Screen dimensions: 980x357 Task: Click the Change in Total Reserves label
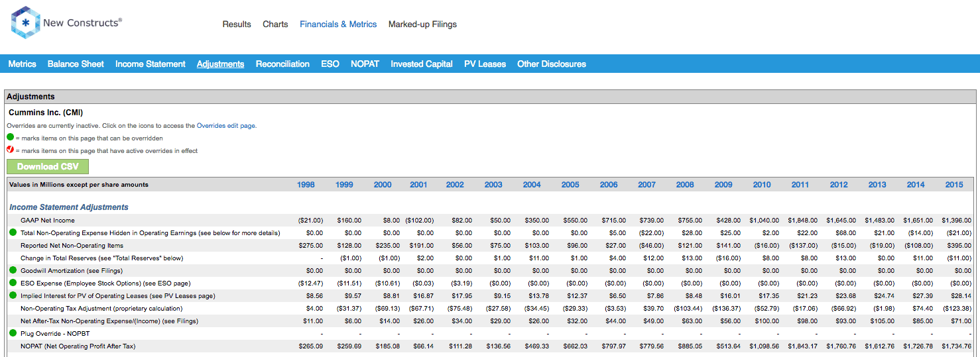click(101, 258)
